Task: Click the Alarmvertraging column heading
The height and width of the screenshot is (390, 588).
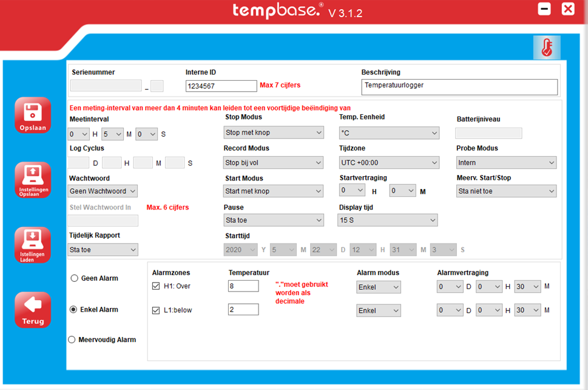Action: [x=463, y=273]
